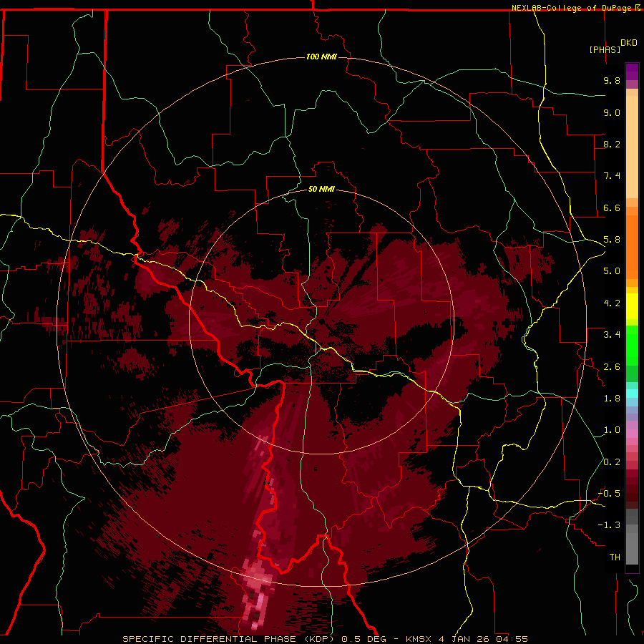Viewport: 644px width, 644px height.
Task: Click the 5.8 value on the color scale
Action: (612, 240)
